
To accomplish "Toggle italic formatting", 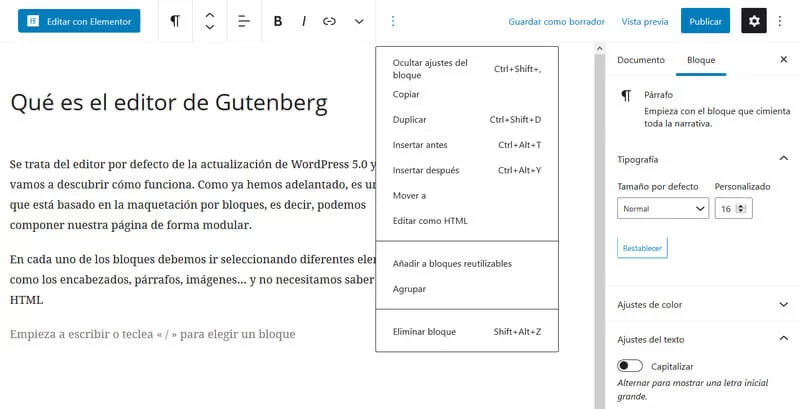I will tap(304, 21).
